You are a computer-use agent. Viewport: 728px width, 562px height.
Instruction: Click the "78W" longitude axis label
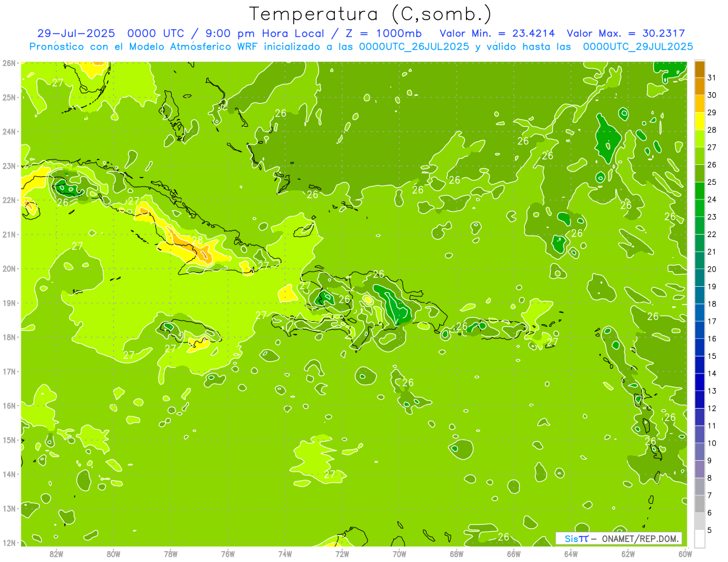click(x=170, y=554)
